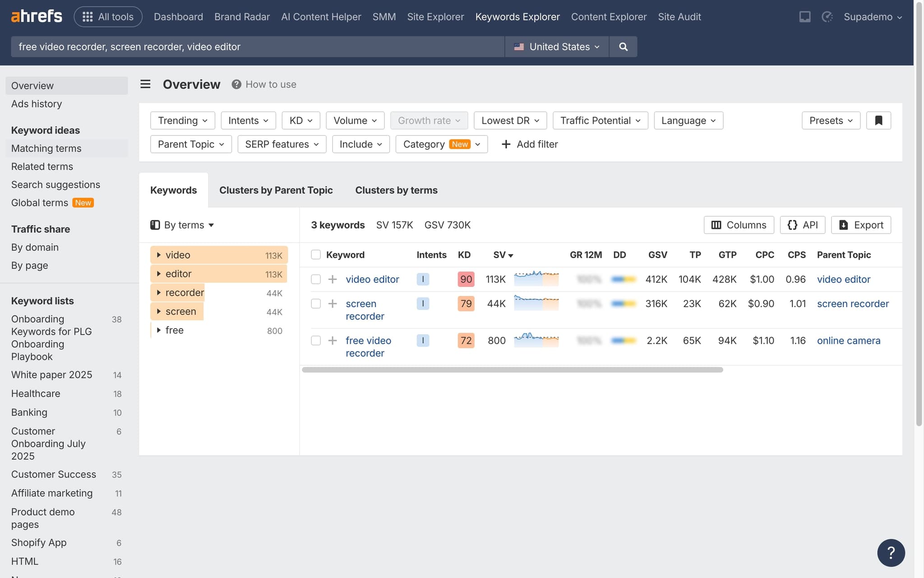
Task: Check the screen recorder row checkbox
Action: (x=315, y=303)
